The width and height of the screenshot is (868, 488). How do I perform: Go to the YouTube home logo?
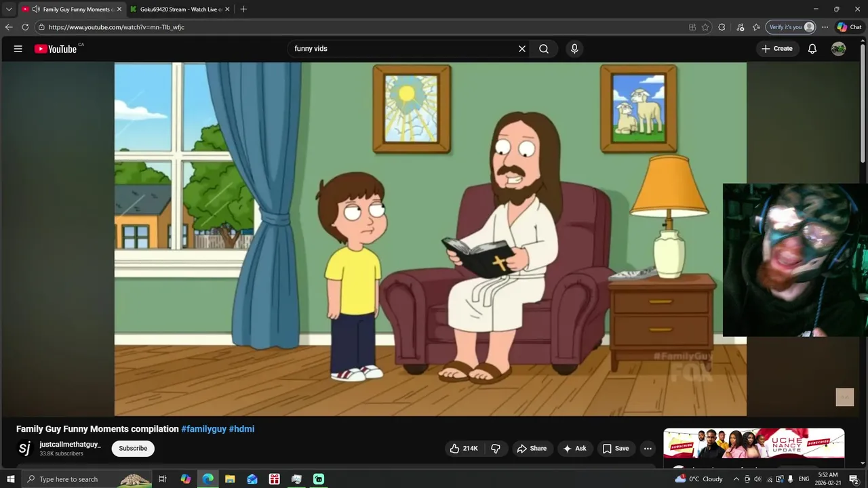(x=56, y=49)
